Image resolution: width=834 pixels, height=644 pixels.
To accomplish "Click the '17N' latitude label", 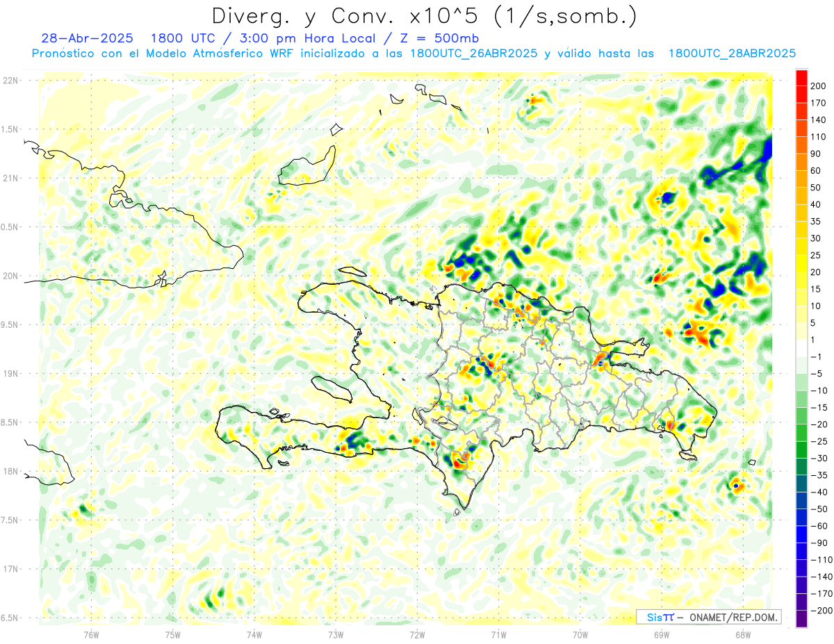I will tap(10, 569).
